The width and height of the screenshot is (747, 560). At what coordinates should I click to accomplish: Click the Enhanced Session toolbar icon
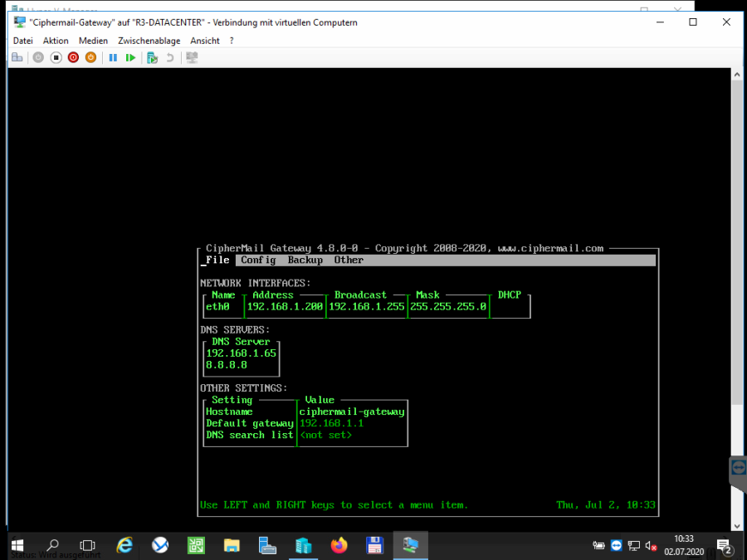(192, 57)
